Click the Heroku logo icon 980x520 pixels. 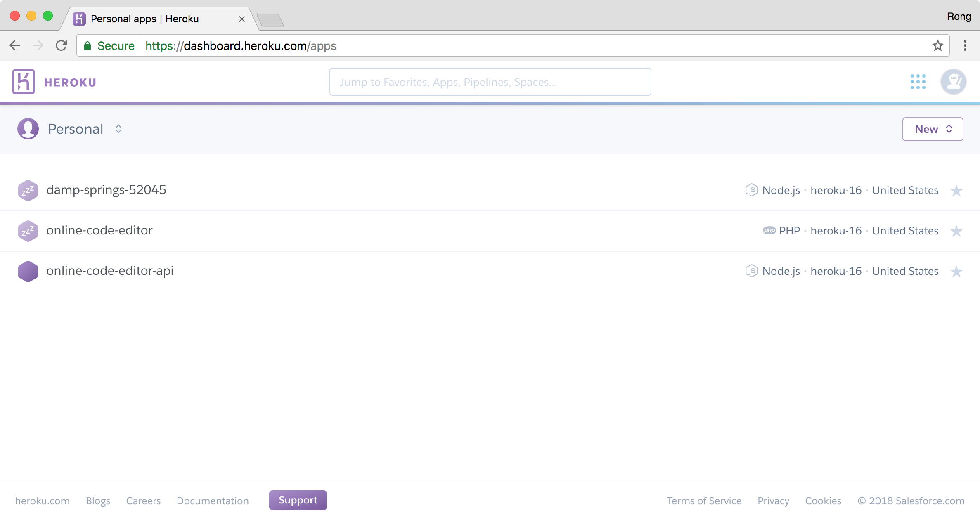(x=23, y=82)
